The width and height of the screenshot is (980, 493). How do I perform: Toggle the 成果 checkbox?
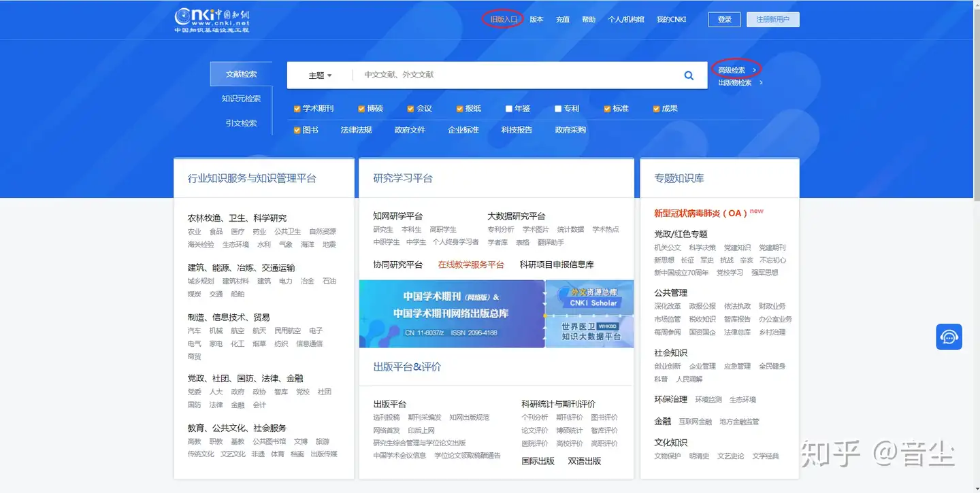[656, 109]
